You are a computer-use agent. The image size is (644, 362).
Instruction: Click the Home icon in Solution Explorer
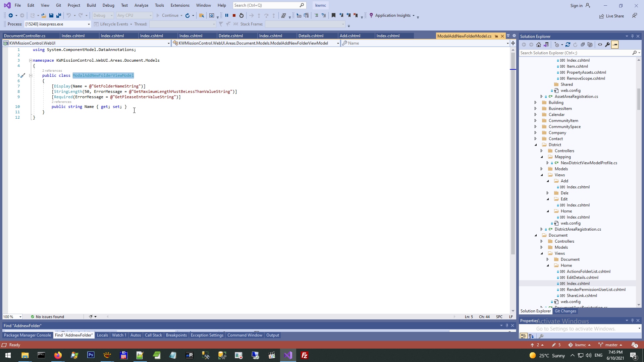[539, 45]
